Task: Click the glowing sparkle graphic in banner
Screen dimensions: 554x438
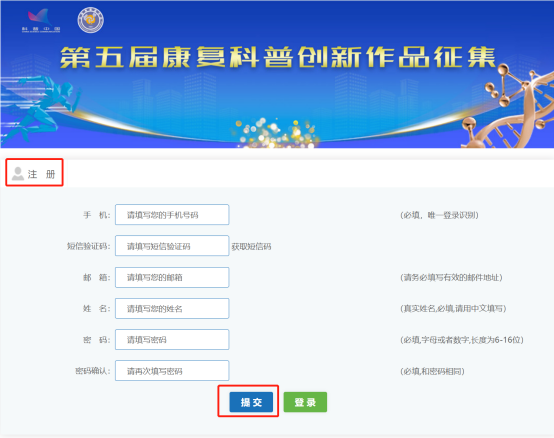Action: coord(276,132)
